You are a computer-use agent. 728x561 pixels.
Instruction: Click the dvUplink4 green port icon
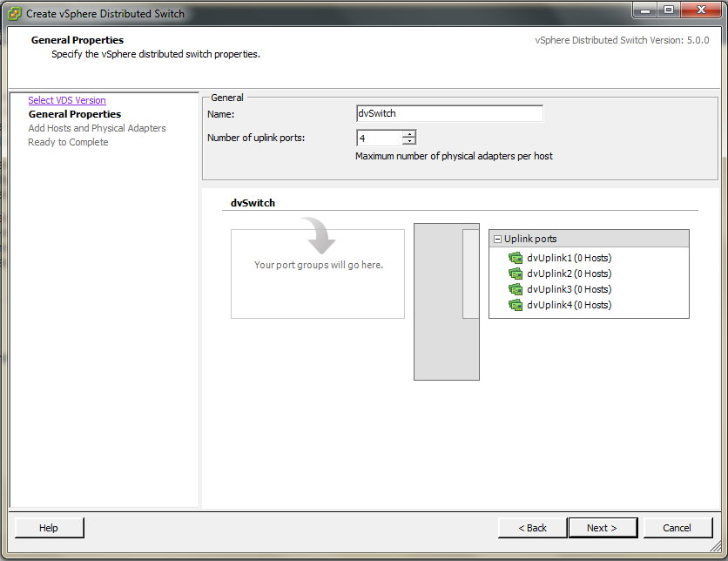516,305
